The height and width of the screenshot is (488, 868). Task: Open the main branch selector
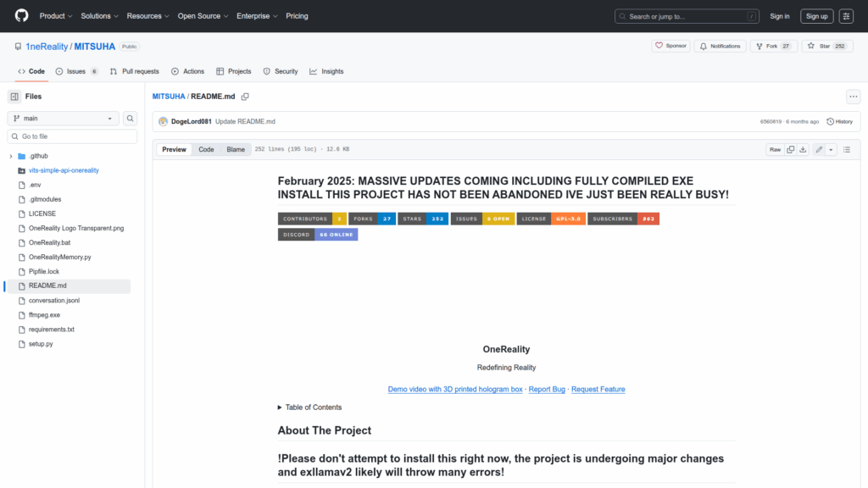tap(63, 119)
